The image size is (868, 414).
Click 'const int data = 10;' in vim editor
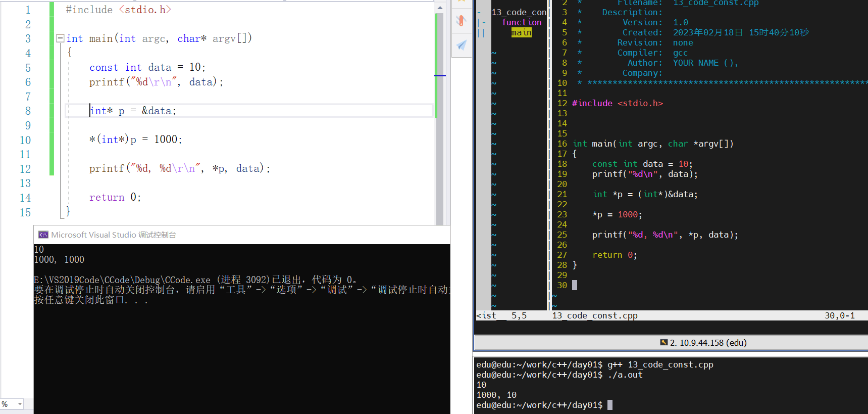tap(642, 164)
